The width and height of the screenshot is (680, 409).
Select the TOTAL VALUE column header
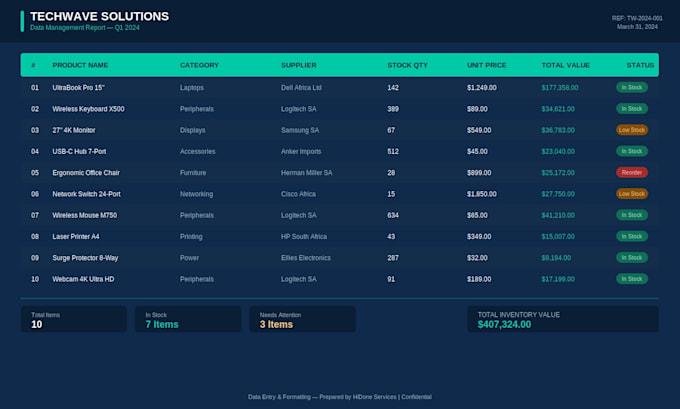point(566,65)
